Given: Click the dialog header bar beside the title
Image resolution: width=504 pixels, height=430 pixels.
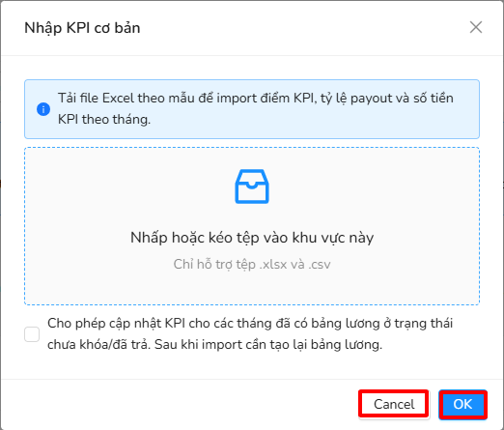Looking at the screenshot, I should click(302, 28).
